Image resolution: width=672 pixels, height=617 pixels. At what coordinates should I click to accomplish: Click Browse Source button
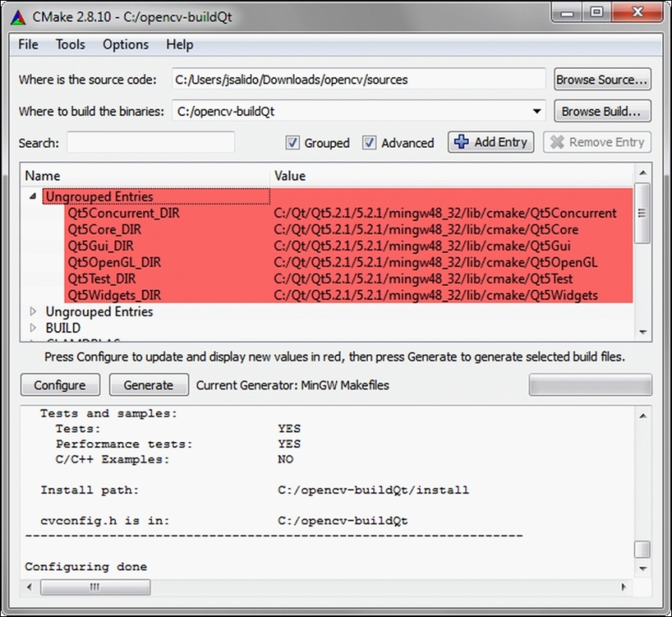pyautogui.click(x=602, y=79)
